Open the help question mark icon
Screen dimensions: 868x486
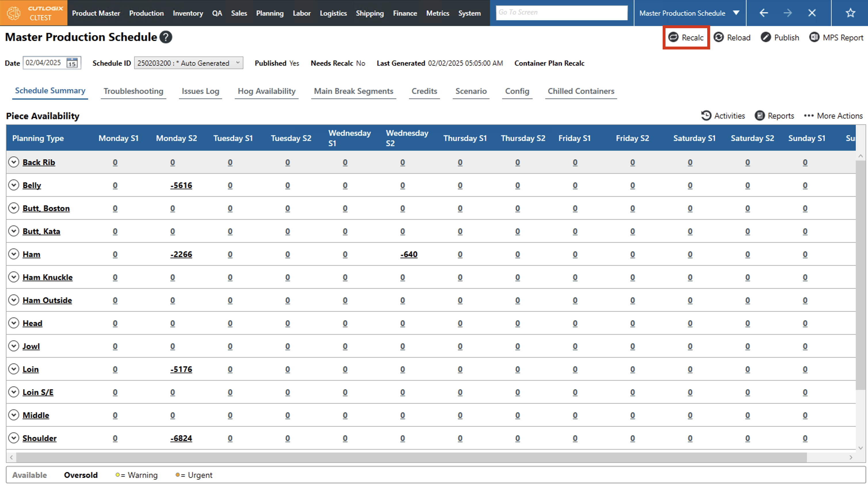click(166, 37)
